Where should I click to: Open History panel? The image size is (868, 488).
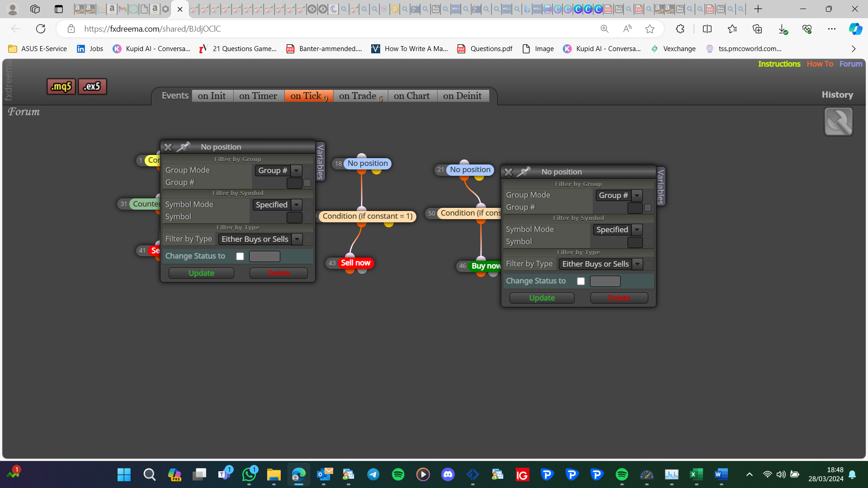point(837,95)
